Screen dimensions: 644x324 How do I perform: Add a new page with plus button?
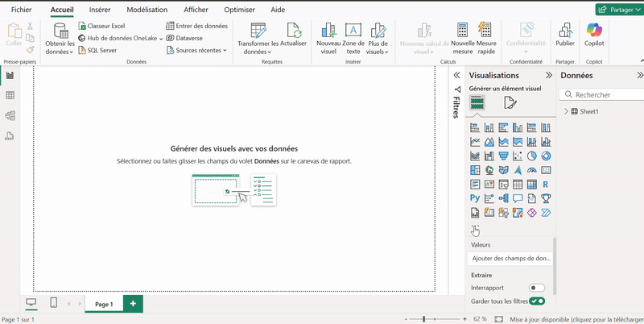(133, 304)
